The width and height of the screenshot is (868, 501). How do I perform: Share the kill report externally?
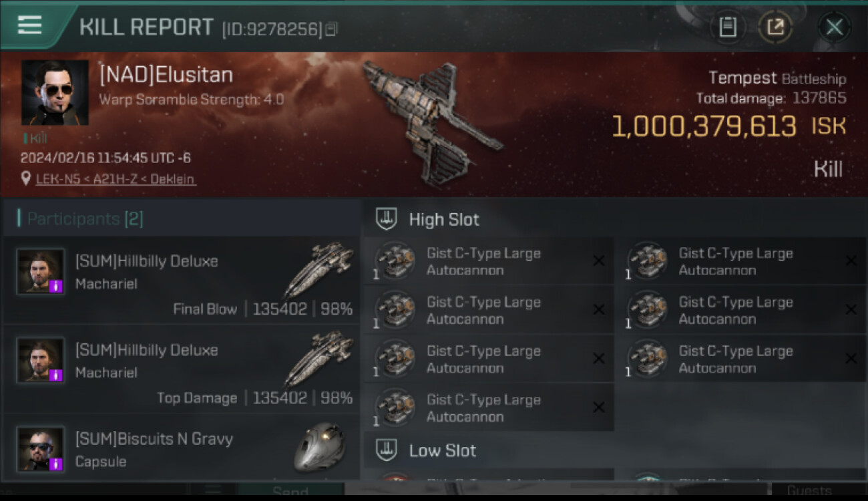point(775,27)
